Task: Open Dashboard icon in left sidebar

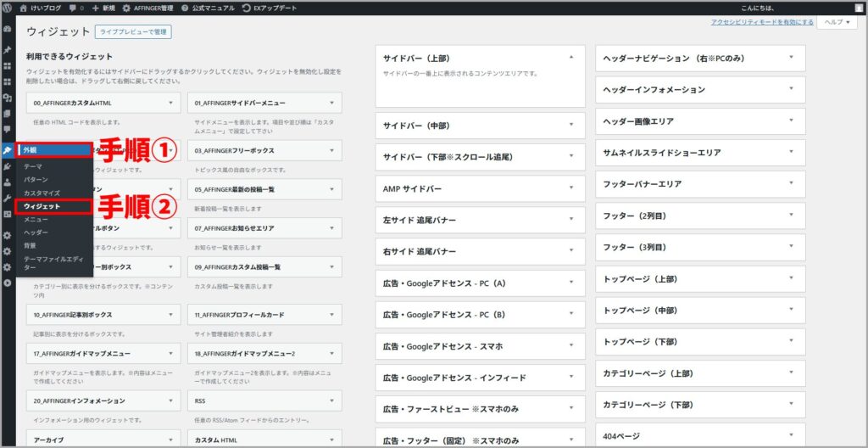Action: click(8, 28)
